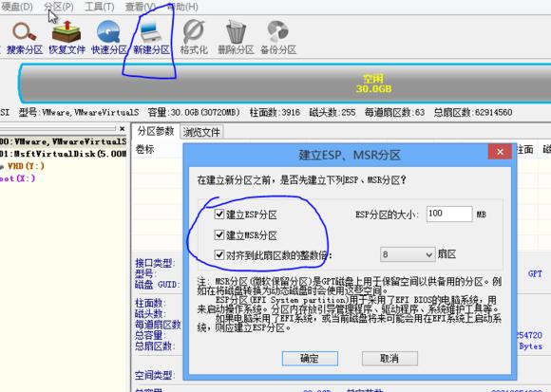
Task: Select the VMware,VMwareVirtualS disk tree item
Action: coord(63,141)
